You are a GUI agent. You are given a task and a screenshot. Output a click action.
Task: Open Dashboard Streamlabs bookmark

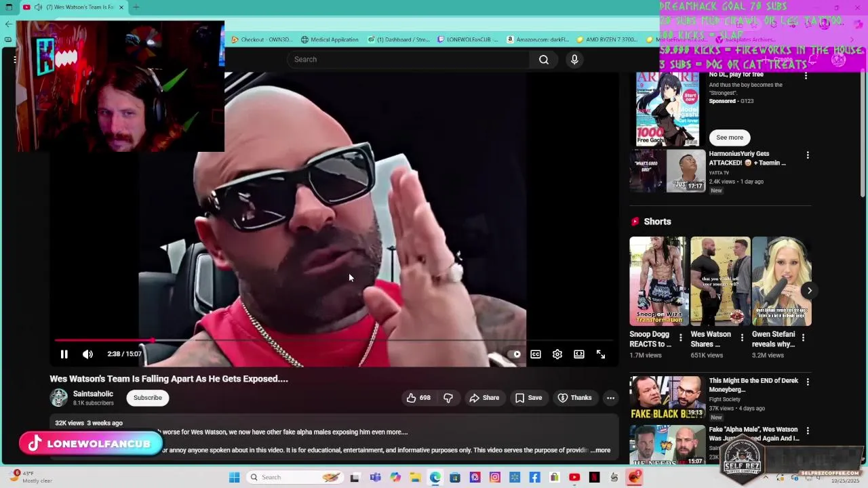coord(399,39)
